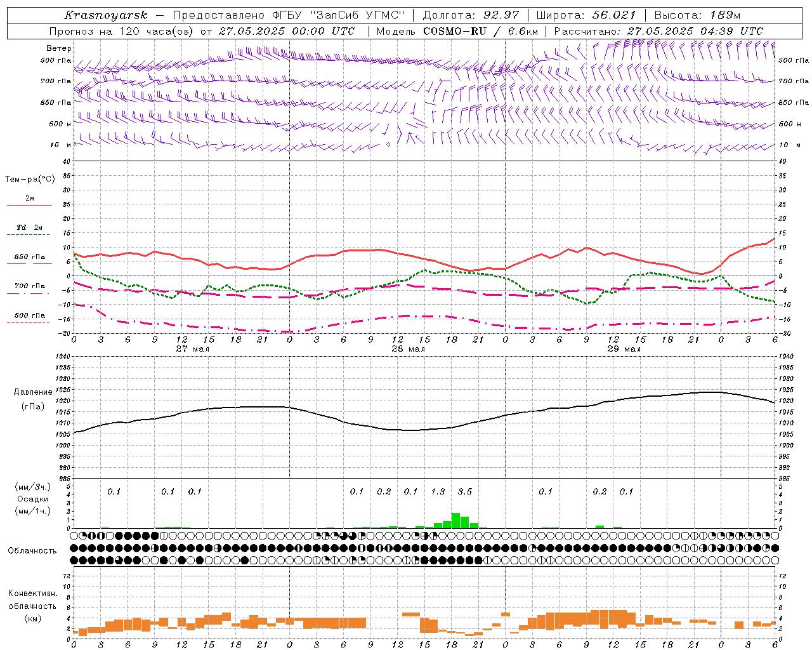Click the Конвективн. convective cloud label
This screenshot has height=650, width=812.
click(x=32, y=594)
